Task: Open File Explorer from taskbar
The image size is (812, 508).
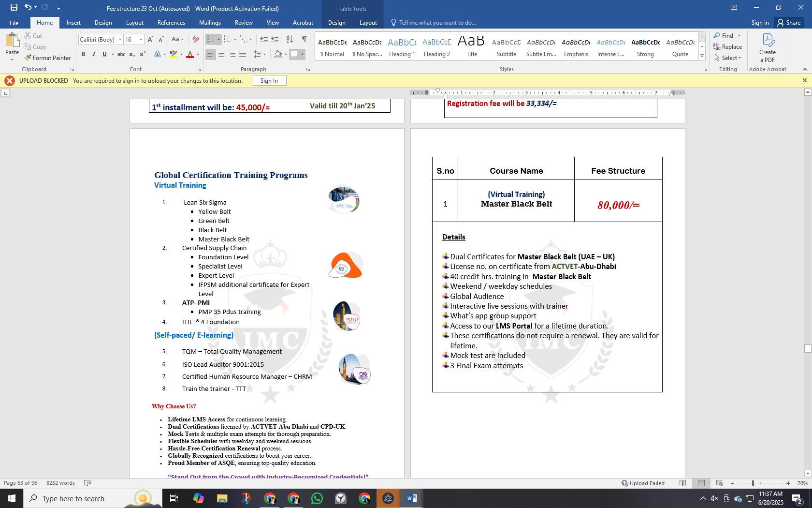Action: pos(222,498)
